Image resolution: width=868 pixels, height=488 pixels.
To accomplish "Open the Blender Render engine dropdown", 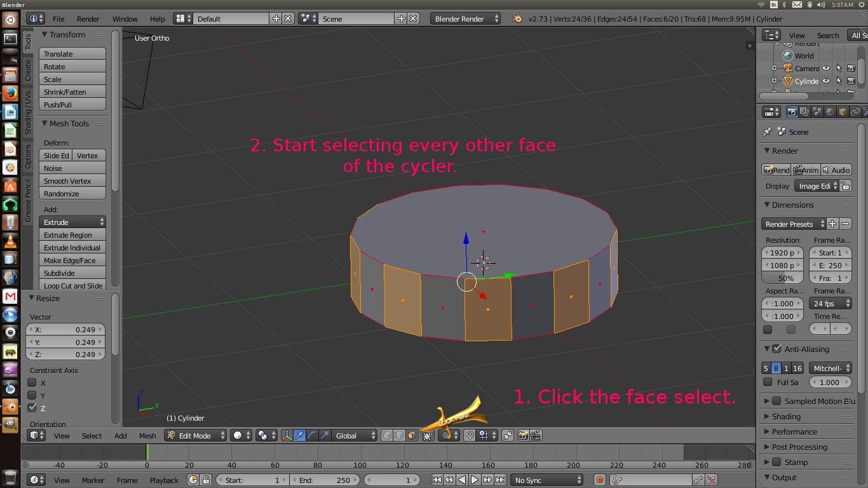I will [464, 18].
